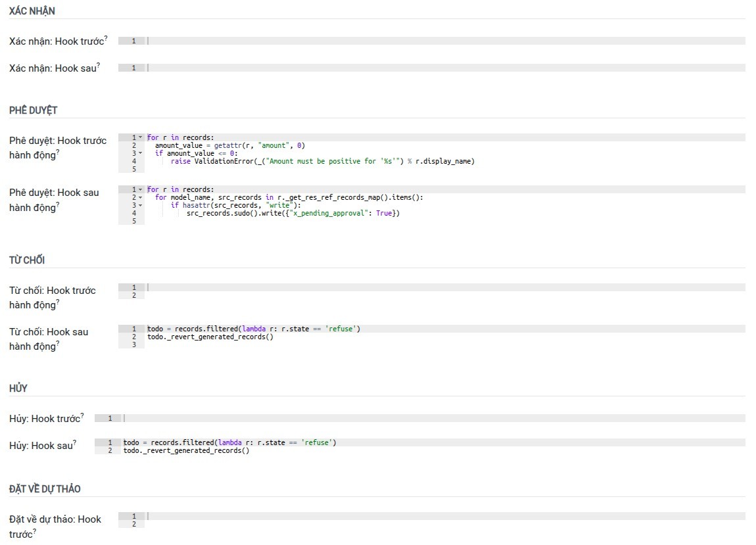Image resolution: width=756 pixels, height=545 pixels.
Task: Focus the Xác nhận: Hook trước code editor
Action: [431, 41]
